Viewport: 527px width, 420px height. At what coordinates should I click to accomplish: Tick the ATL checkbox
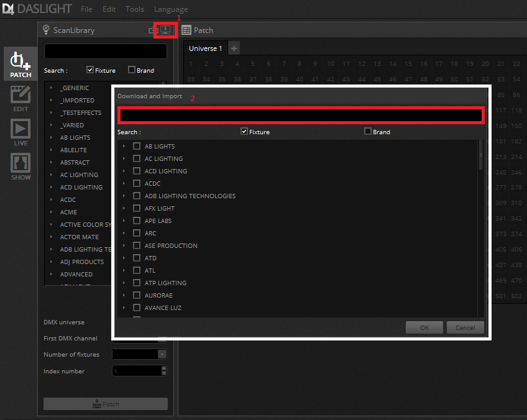pos(137,270)
